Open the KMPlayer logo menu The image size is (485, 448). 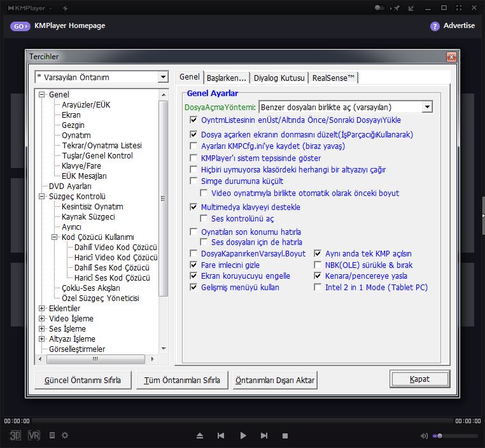tap(30, 8)
